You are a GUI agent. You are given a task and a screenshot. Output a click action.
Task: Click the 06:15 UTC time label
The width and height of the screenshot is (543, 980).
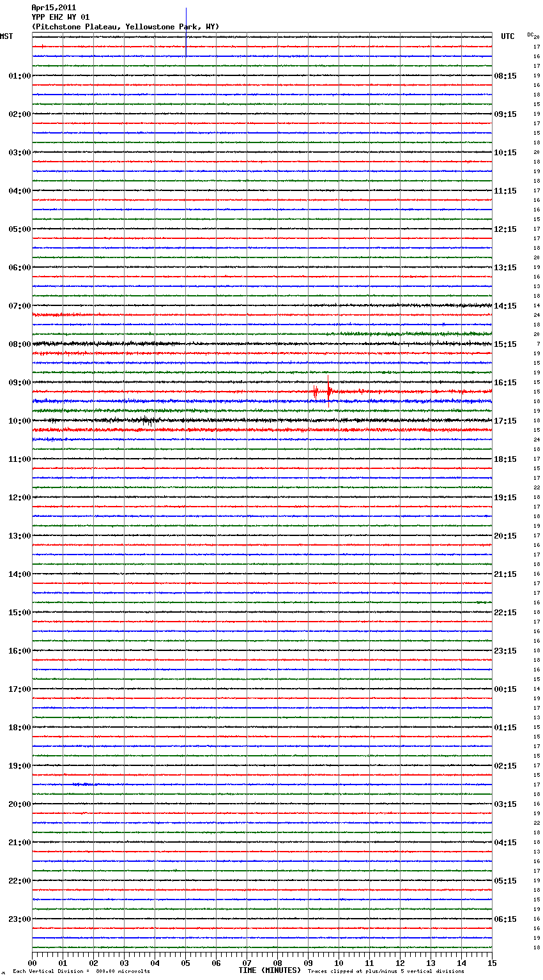(x=505, y=919)
